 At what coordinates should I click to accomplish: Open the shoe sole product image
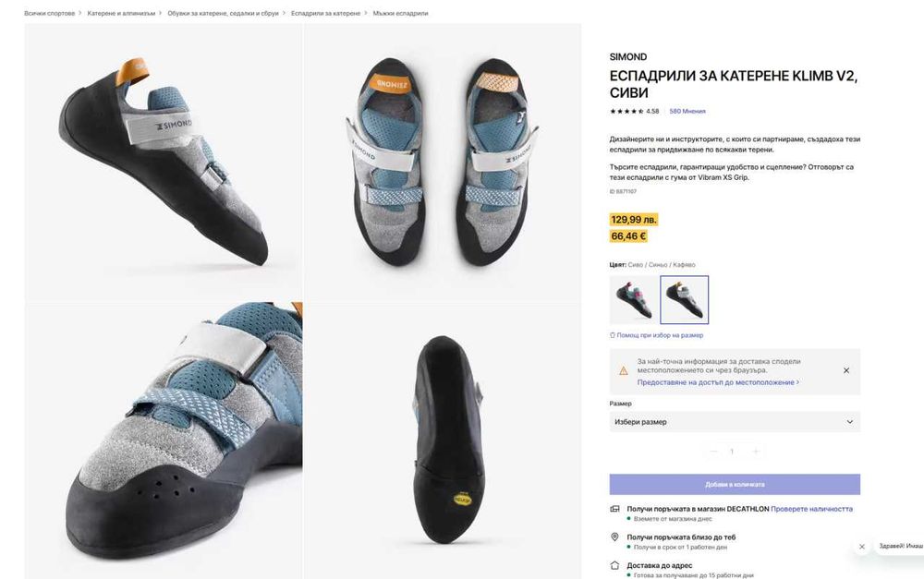442,440
